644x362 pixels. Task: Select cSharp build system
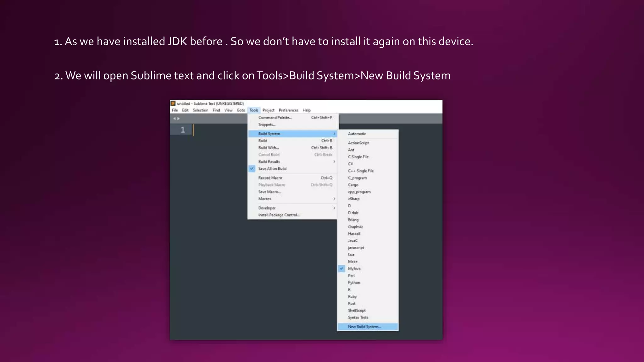pyautogui.click(x=368, y=199)
